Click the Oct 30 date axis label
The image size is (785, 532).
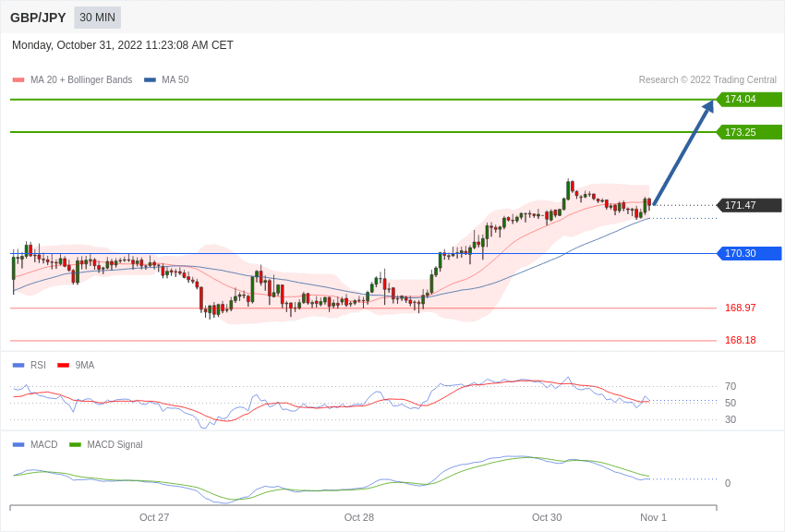click(547, 517)
